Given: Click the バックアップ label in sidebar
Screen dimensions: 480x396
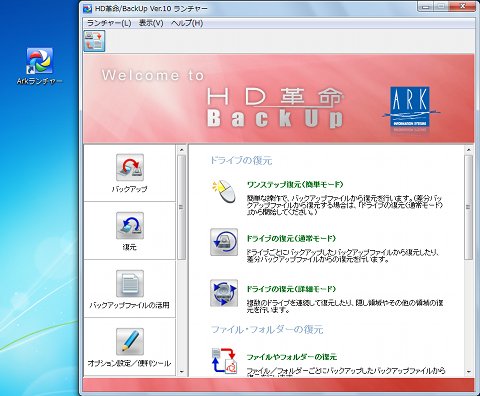Looking at the screenshot, I should click(129, 189).
